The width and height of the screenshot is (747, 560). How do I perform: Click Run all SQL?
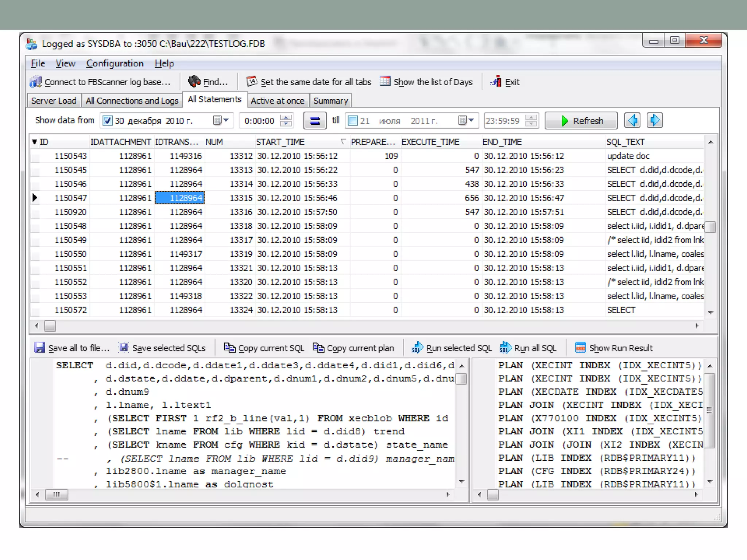528,348
